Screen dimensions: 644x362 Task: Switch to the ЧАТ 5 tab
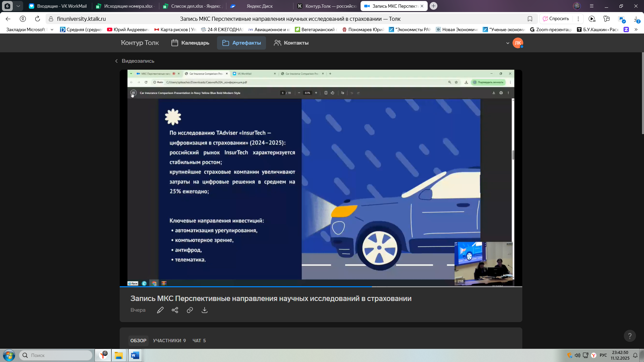click(199, 341)
